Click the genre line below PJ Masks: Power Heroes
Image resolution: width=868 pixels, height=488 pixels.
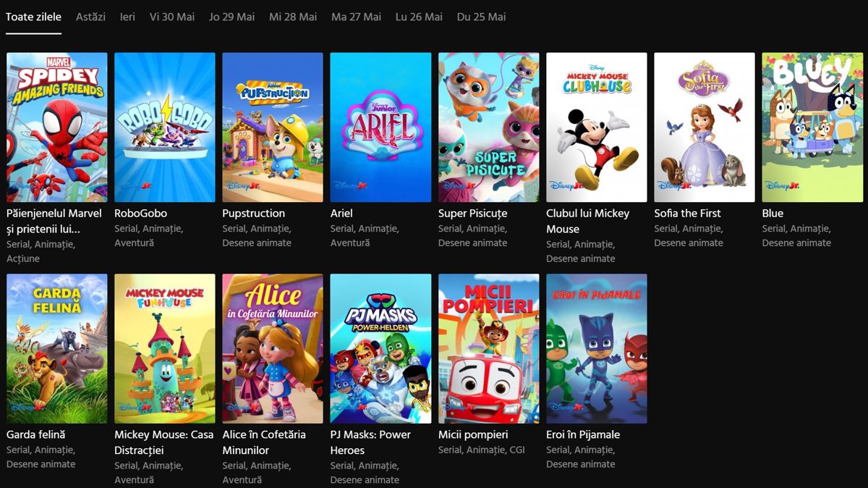click(365, 472)
